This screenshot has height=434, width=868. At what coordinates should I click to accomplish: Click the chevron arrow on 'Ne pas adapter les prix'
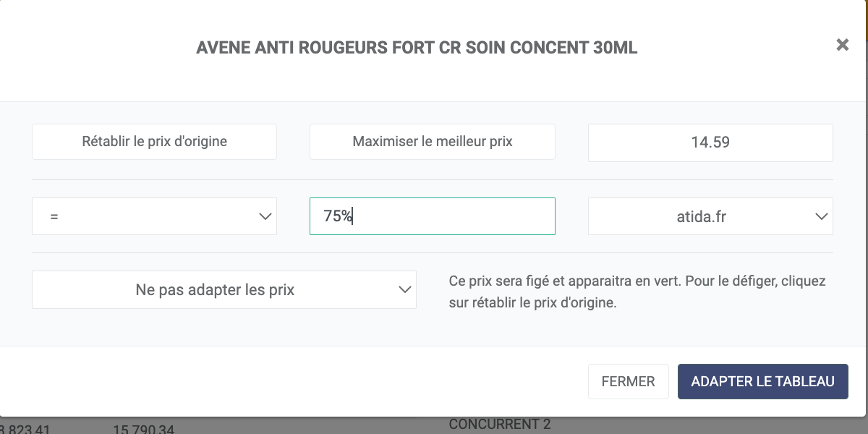coord(404,289)
